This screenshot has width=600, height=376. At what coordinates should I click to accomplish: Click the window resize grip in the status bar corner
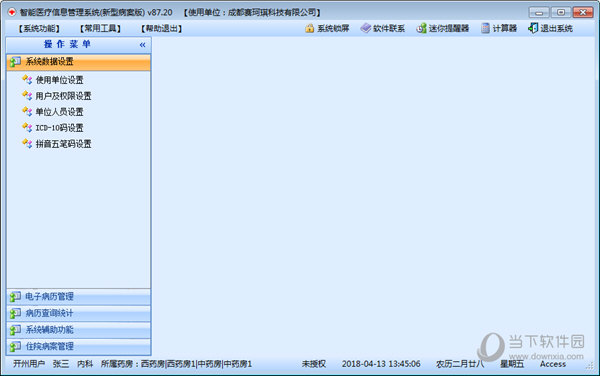(x=590, y=367)
